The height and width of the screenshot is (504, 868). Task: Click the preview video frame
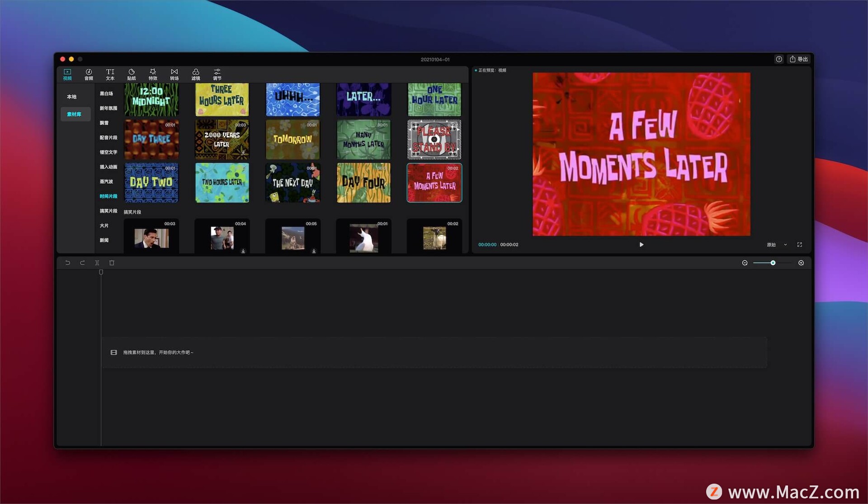(x=641, y=154)
